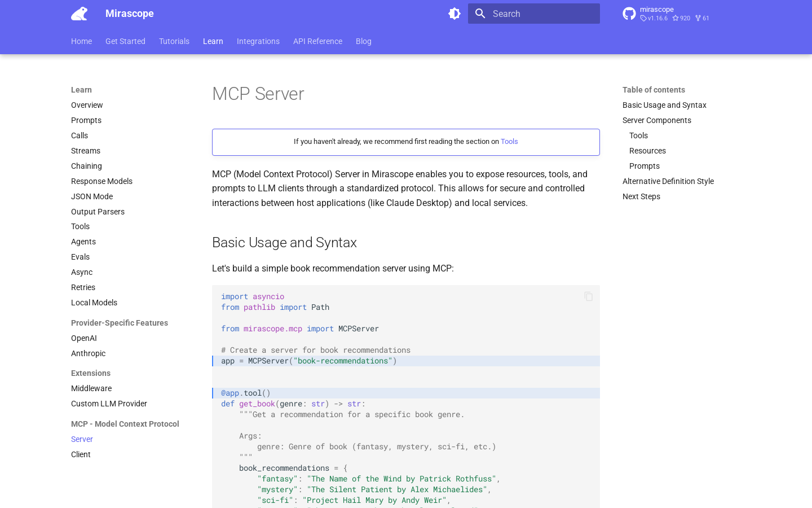Viewport: 812px width, 508px height.
Task: Open the Retries sidebar page
Action: pyautogui.click(x=83, y=287)
